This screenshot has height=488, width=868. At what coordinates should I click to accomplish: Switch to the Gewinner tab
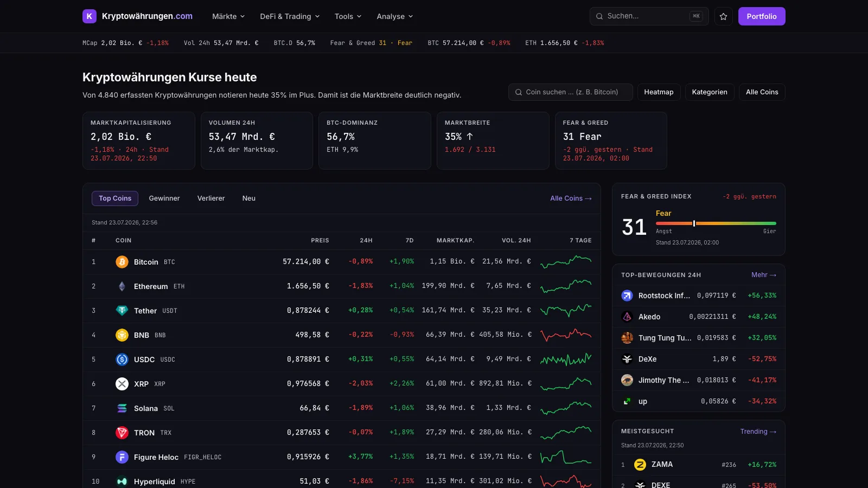pos(164,198)
